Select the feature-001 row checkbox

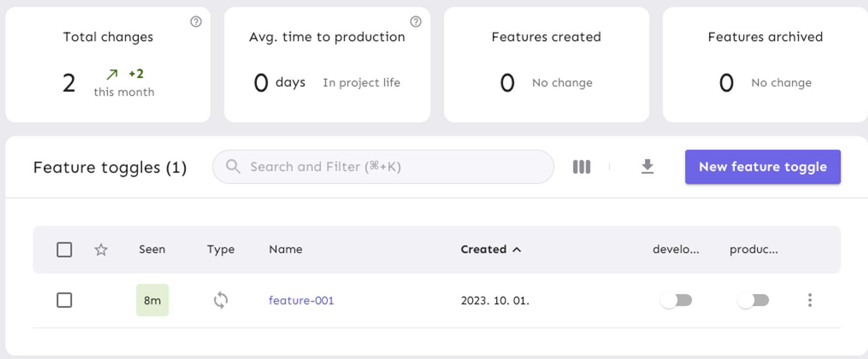[x=64, y=300]
